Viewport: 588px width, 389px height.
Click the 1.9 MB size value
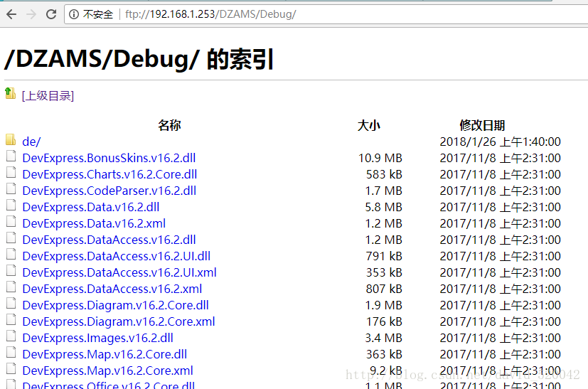point(384,305)
